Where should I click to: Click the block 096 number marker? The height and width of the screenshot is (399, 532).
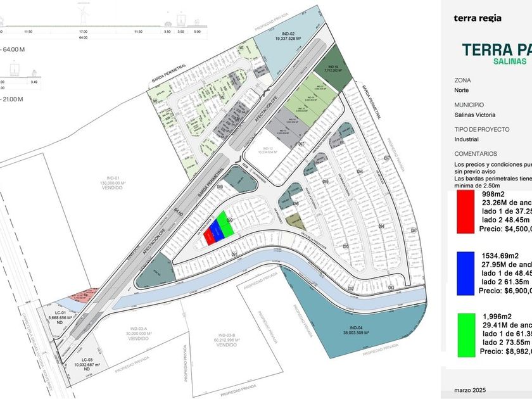coord(296,203)
